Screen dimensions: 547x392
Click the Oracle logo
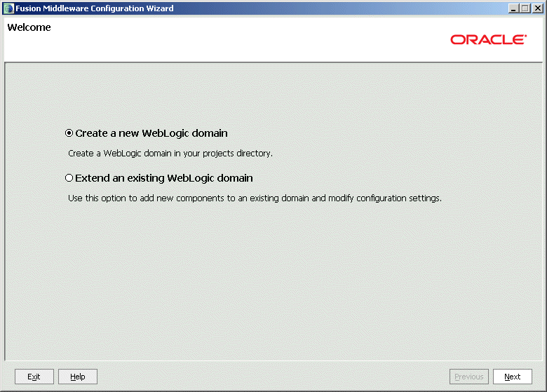488,39
